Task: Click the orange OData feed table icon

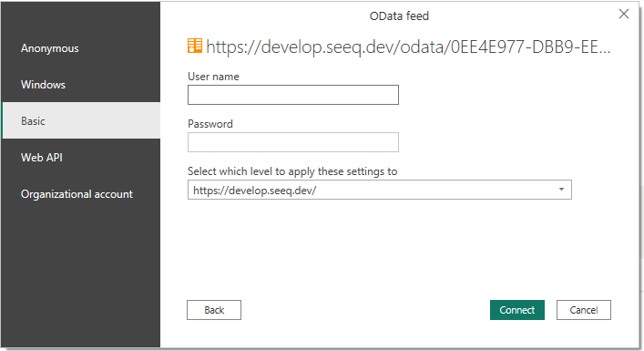Action: [x=195, y=46]
